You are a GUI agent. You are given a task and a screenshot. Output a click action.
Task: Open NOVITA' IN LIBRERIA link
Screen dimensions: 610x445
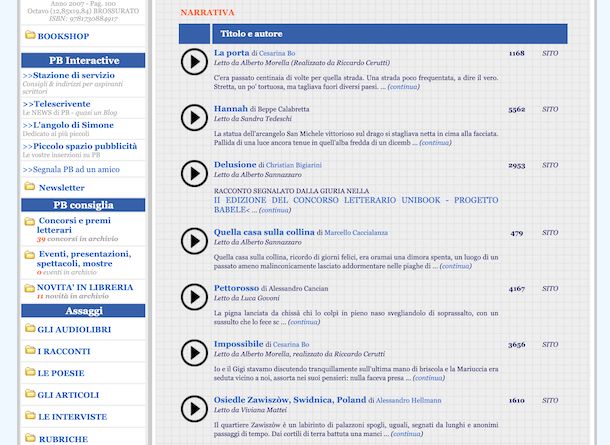click(x=85, y=287)
